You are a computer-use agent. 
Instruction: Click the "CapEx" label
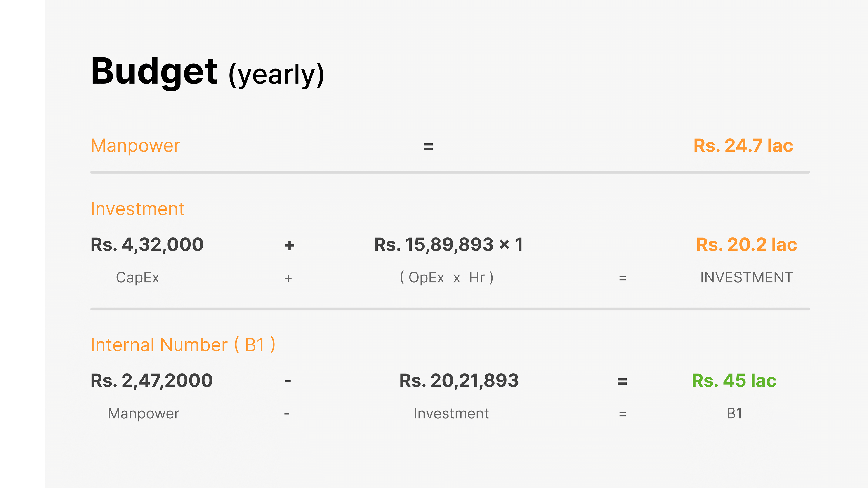[x=137, y=277]
